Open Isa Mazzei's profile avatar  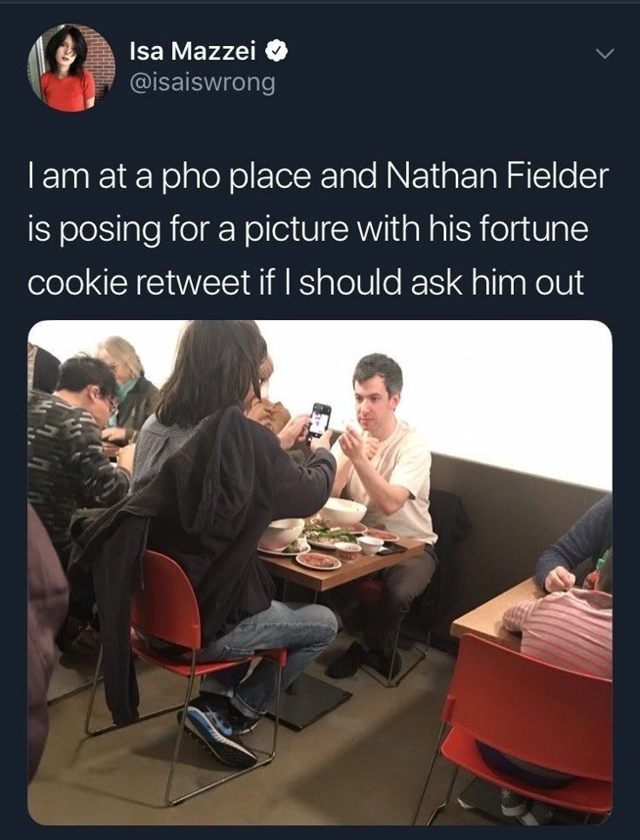(71, 68)
